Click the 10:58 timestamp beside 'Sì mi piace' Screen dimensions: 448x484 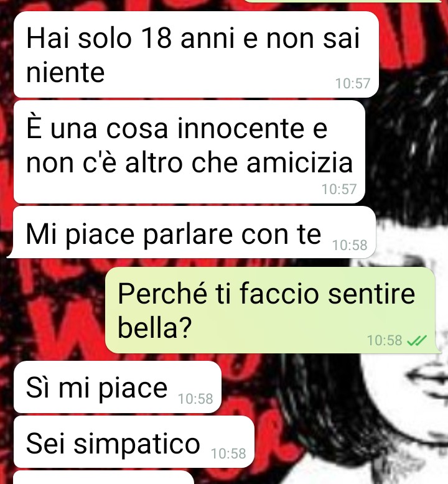pos(195,399)
